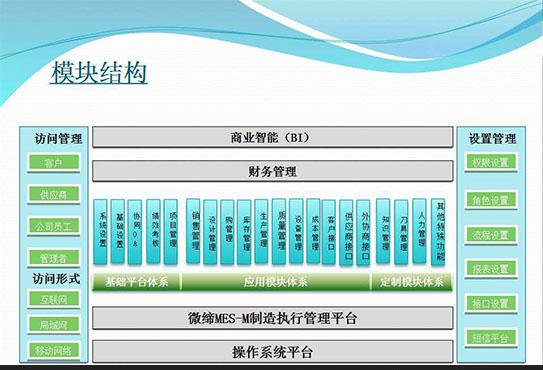
Task: Open 角色设置 in settings panel
Action: [491, 200]
